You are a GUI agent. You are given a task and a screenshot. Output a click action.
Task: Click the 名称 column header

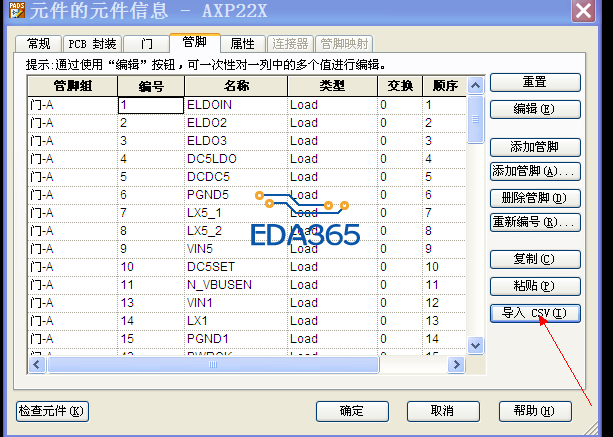point(236,86)
